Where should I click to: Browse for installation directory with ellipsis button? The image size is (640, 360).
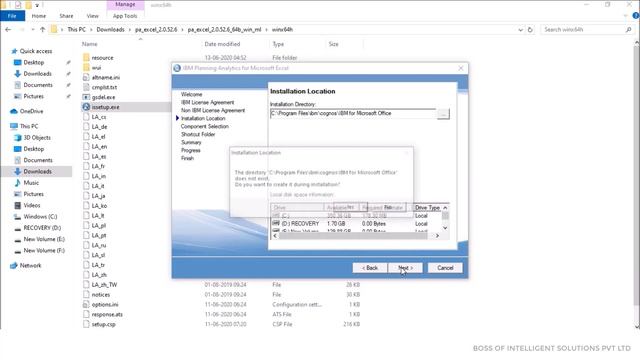(443, 114)
